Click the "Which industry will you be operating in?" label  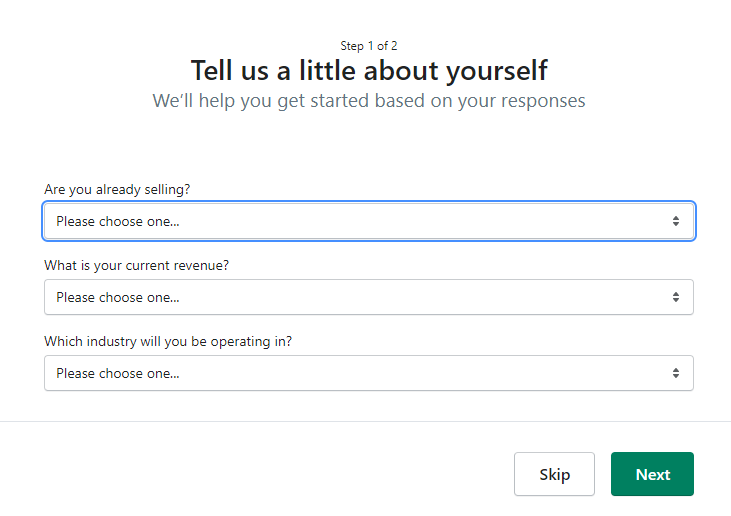point(168,341)
